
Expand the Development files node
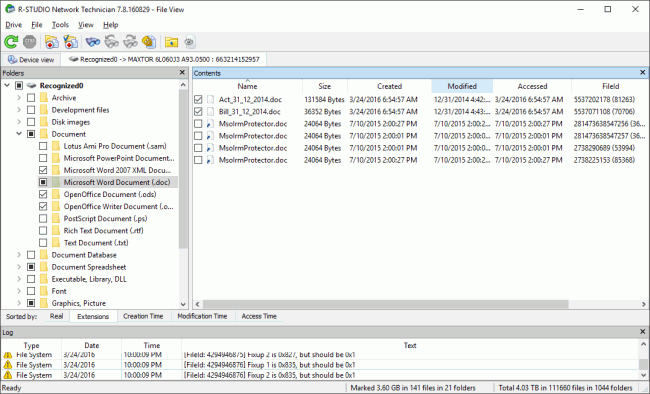[19, 110]
